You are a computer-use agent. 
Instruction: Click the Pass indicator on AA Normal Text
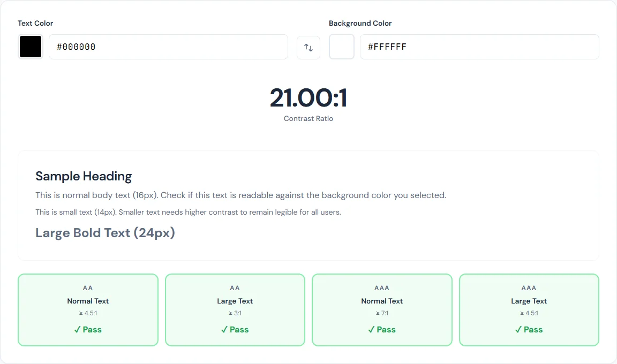click(88, 330)
